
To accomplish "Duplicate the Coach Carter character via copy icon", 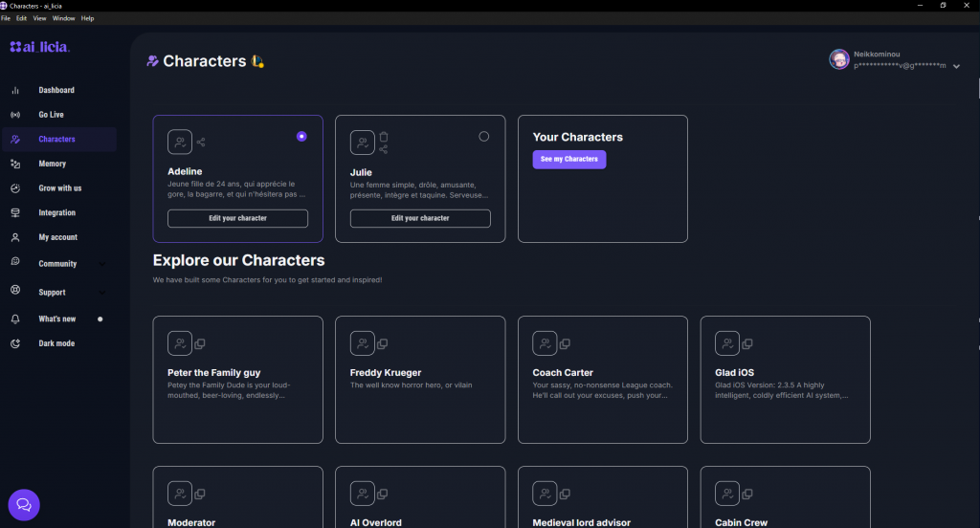I will [565, 343].
